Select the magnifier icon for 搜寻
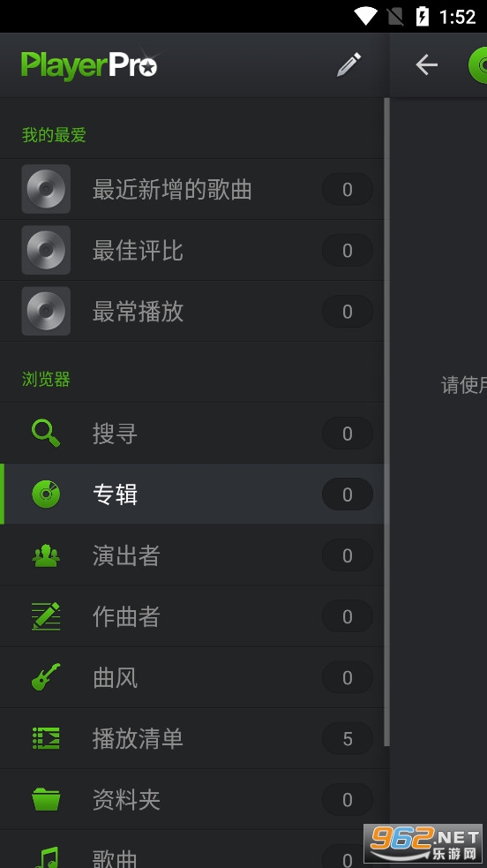Screen dimensions: 487x868 tap(46, 433)
